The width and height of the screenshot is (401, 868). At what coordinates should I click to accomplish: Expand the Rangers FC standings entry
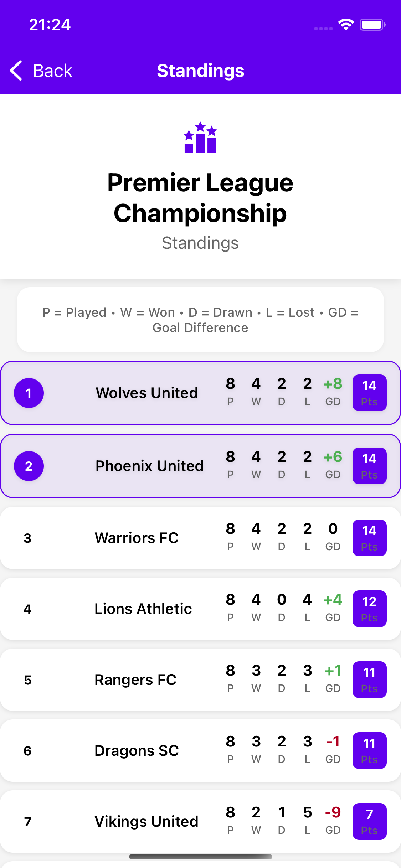[x=200, y=679]
